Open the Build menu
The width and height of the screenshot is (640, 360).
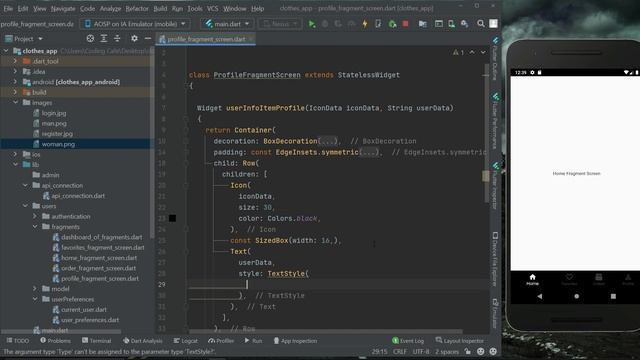pyautogui.click(x=160, y=8)
